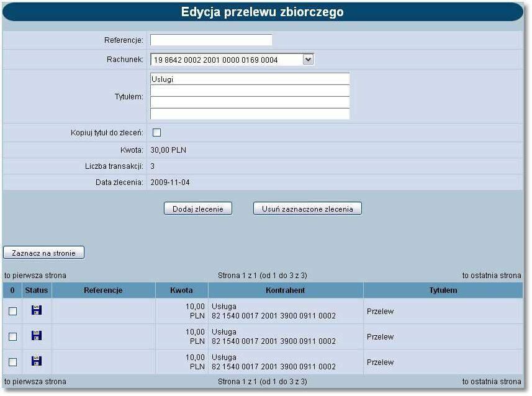This screenshot has width=532, height=396.
Task: Check the first transfer row checkbox
Action: pos(12,311)
